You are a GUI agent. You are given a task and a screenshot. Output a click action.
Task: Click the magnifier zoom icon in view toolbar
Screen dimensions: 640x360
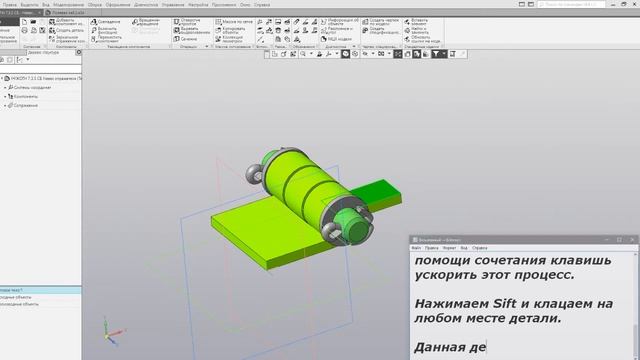click(x=303, y=54)
